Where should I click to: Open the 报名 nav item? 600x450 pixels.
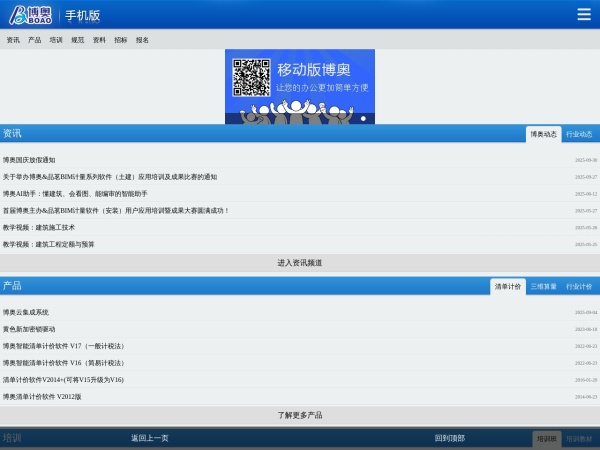pos(142,40)
